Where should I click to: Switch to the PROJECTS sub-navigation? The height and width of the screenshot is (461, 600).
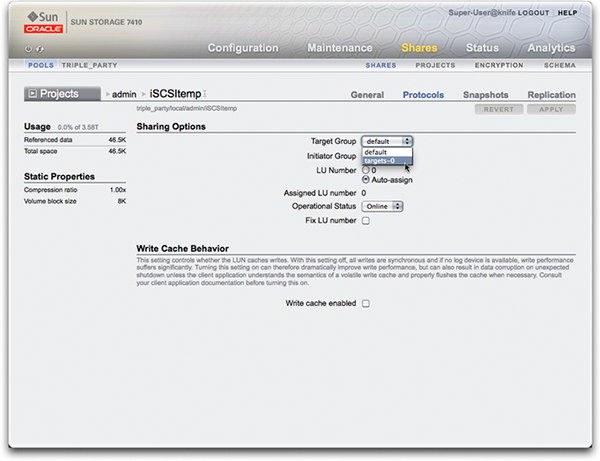435,65
